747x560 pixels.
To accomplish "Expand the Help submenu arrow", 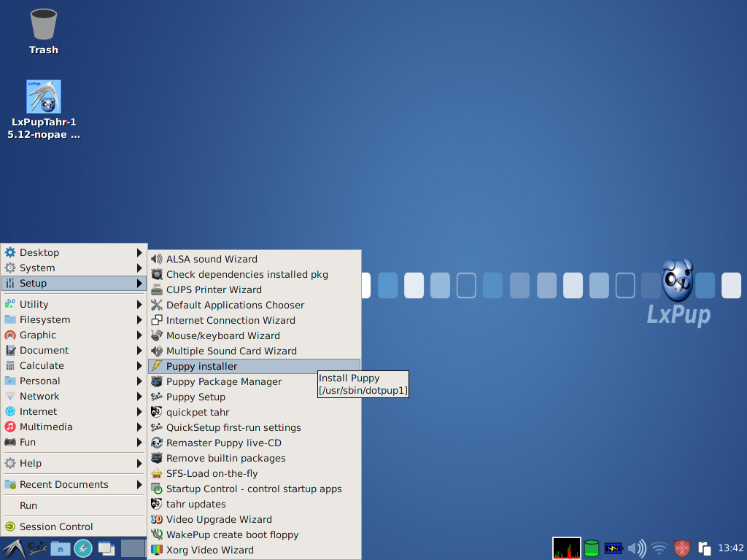I will (x=139, y=463).
